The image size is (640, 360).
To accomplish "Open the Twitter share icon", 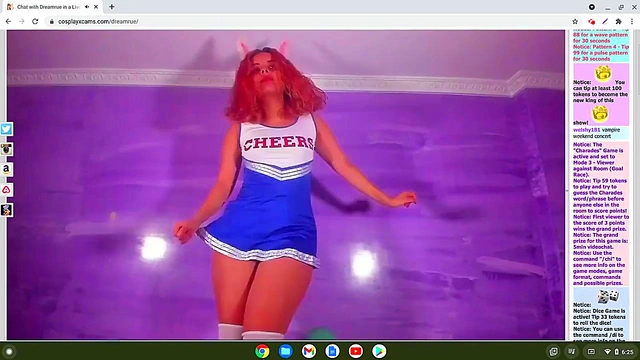I will (x=6, y=129).
